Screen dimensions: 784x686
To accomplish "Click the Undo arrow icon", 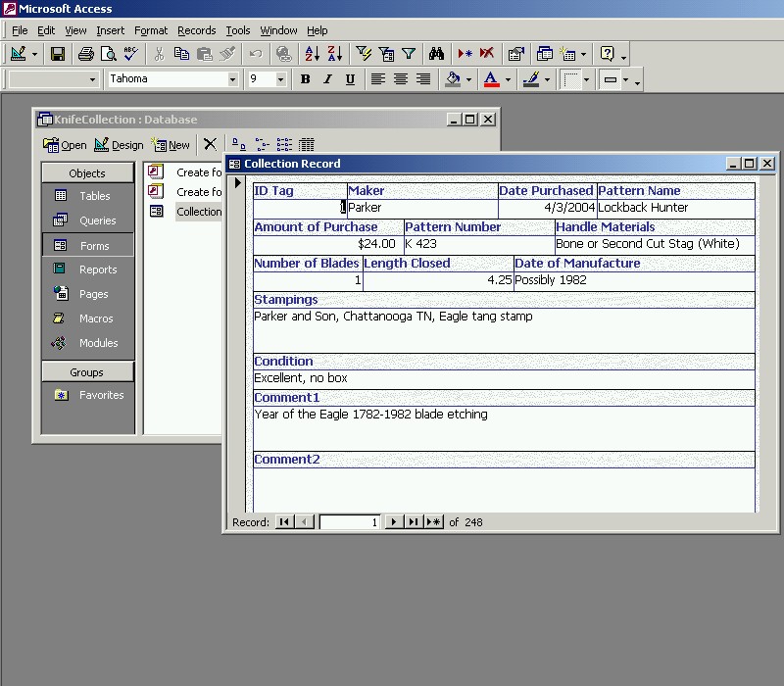I will [256, 54].
